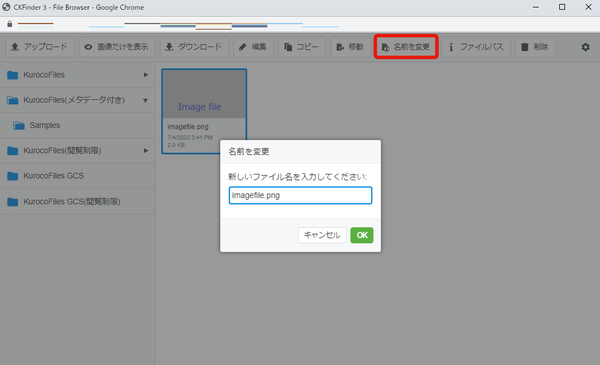This screenshot has height=365, width=600.
Task: Show the ファイルパス file path info
Action: click(476, 47)
